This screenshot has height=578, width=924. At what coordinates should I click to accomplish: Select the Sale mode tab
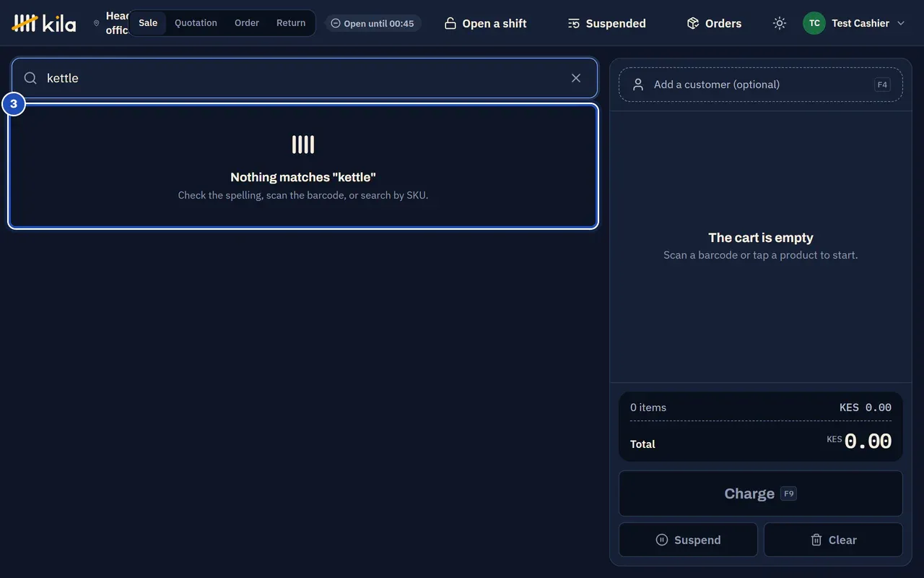(148, 23)
